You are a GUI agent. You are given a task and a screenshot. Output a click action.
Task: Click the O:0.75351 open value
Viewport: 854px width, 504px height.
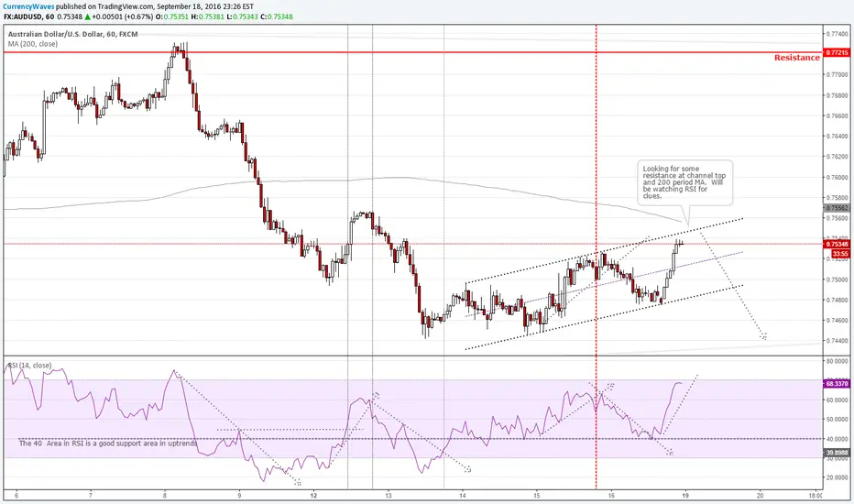172,16
